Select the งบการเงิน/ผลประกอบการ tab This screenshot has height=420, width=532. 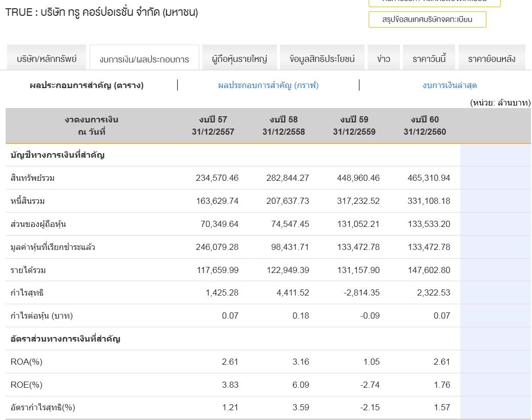pyautogui.click(x=144, y=58)
